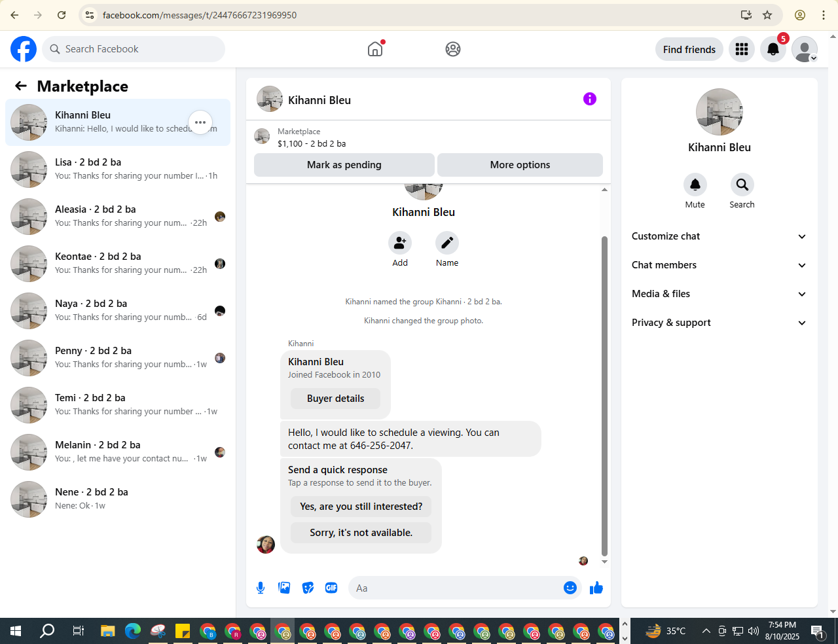Click the $1,100 - 2 bd 2 ba listing text
The height and width of the screenshot is (644, 838).
tap(312, 143)
